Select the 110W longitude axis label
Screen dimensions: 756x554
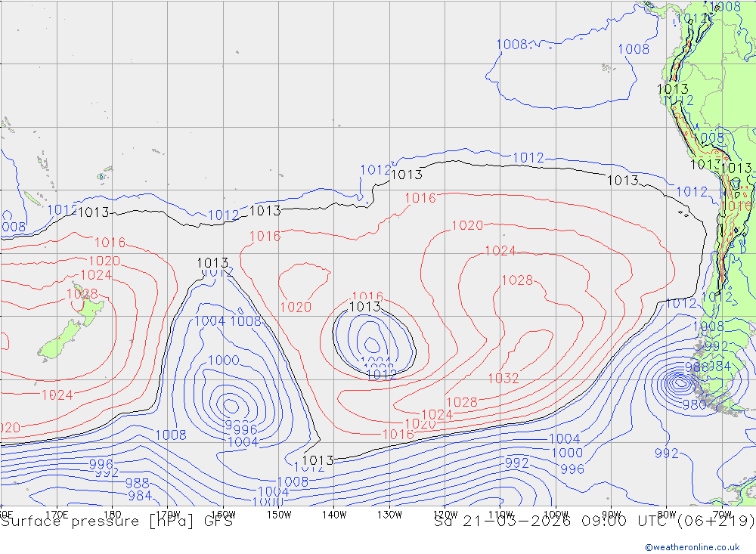pyautogui.click(x=500, y=515)
